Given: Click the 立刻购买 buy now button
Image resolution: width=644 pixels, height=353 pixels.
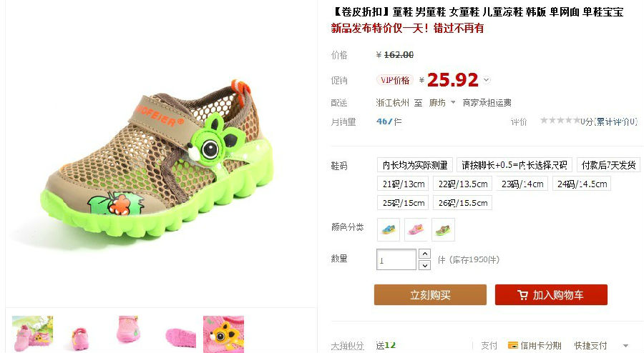Looking at the screenshot, I should coord(430,295).
